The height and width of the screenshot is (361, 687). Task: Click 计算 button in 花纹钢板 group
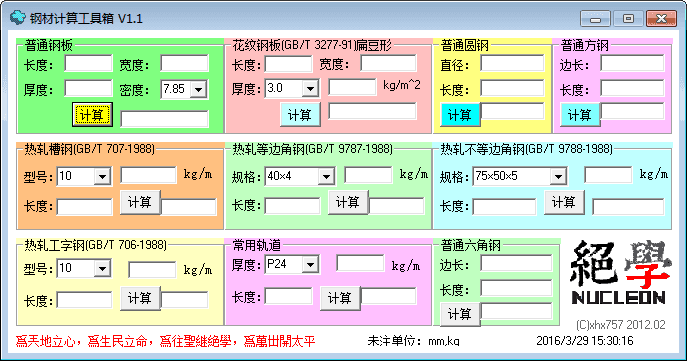[300, 115]
